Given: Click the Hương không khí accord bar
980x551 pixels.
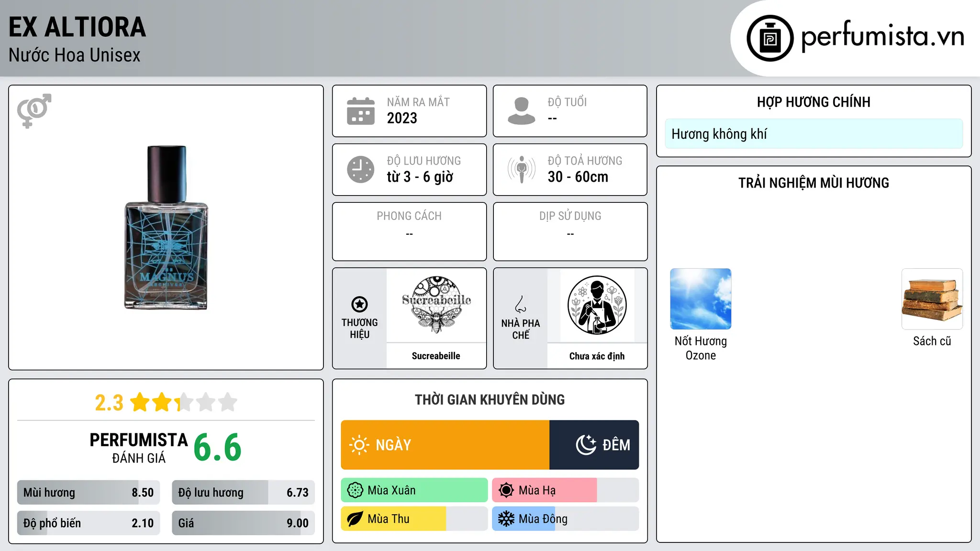Looking at the screenshot, I should (x=814, y=134).
